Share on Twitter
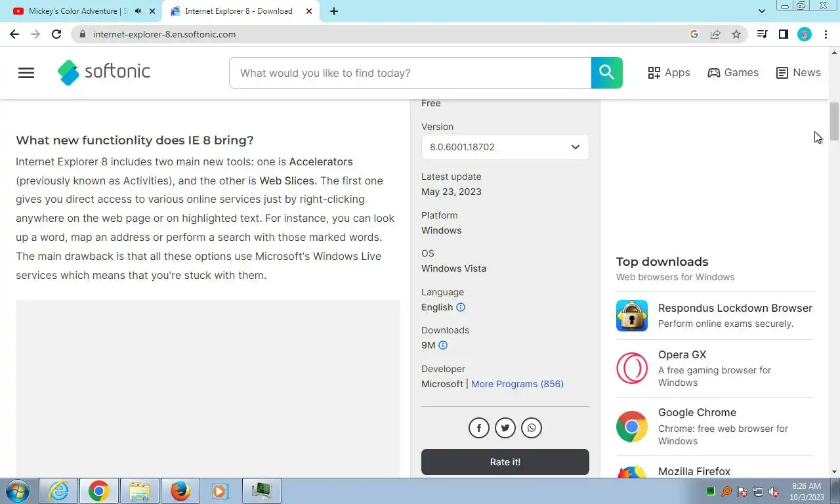The height and width of the screenshot is (504, 840). (505, 428)
